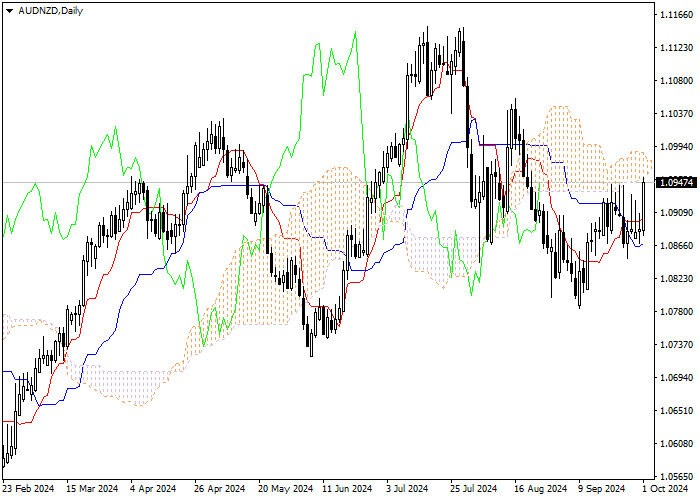The height and width of the screenshot is (500, 700).
Task: Click the current price label 1.09474
Action: click(676, 183)
